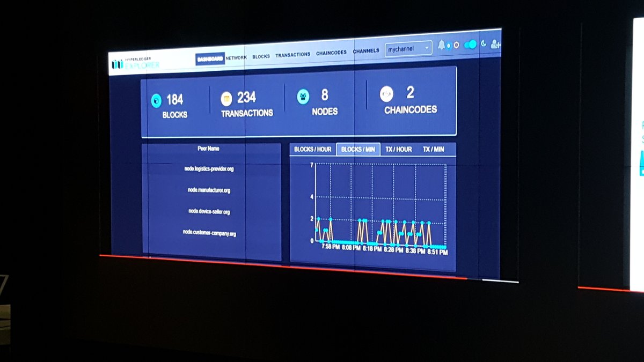
Task: Click the Transactions list icon
Action: tap(226, 99)
